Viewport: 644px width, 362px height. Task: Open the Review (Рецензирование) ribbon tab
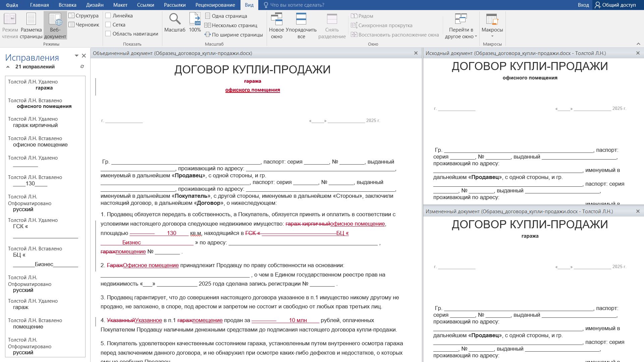215,5
